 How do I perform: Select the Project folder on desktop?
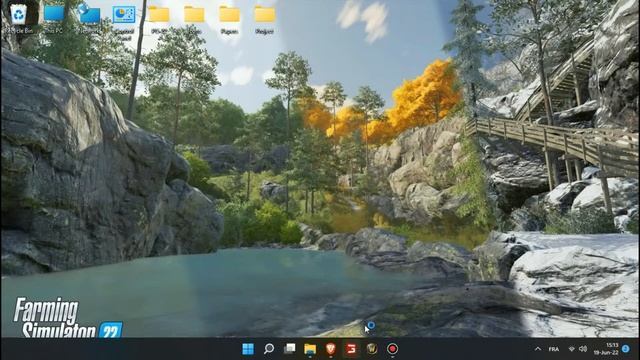(x=264, y=19)
